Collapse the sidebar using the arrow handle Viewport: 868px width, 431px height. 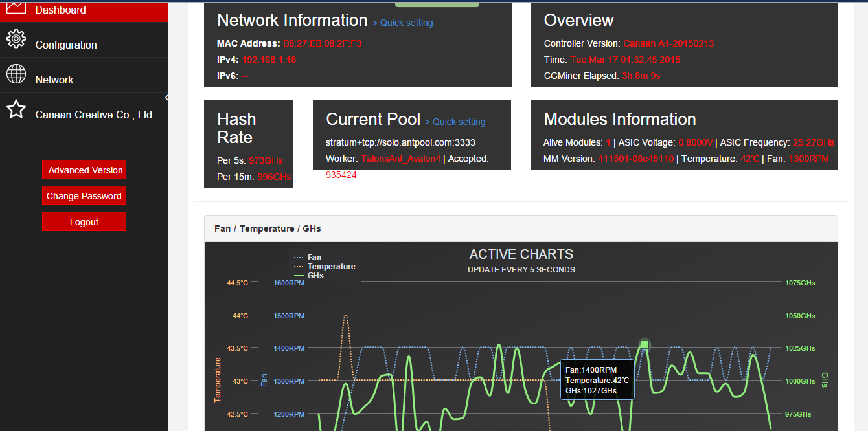[166, 98]
